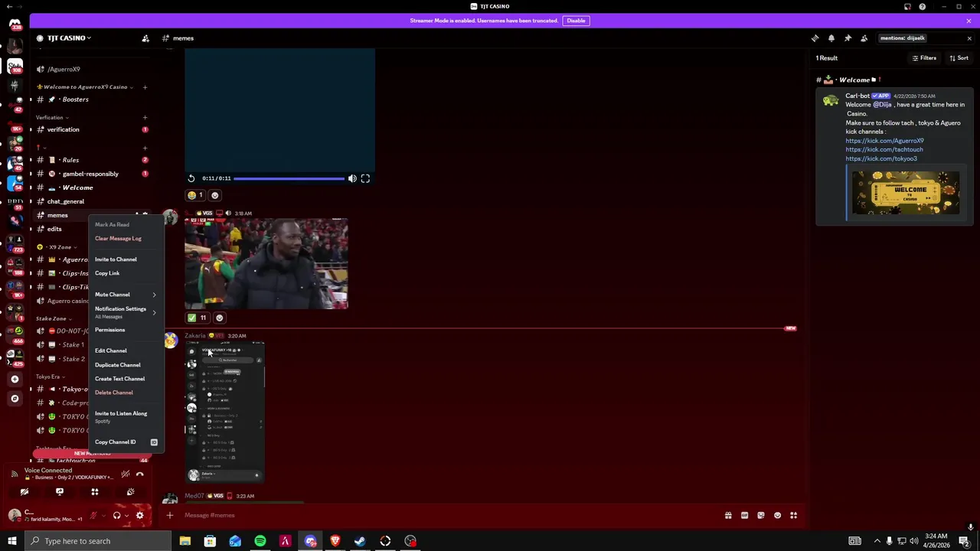Open soundboard icon in voice panel

[130, 492]
